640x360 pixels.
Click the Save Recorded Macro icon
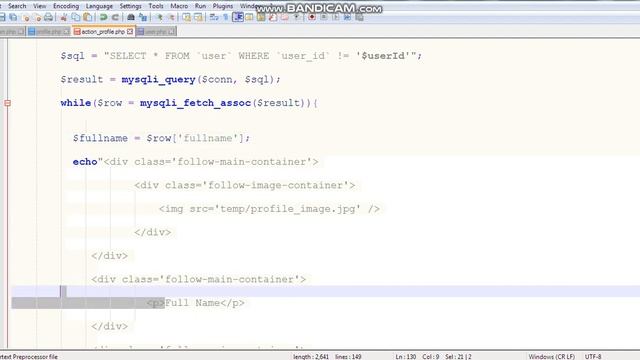click(x=359, y=17)
